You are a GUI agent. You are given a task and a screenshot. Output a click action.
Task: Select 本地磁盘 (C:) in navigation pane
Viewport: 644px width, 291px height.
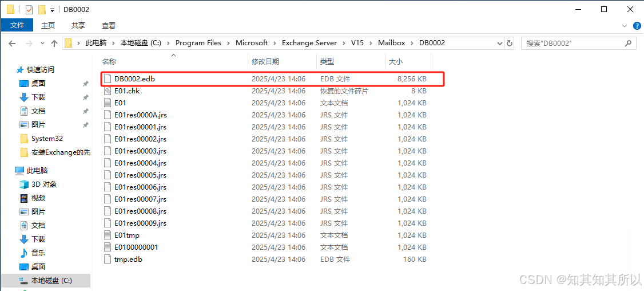click(46, 281)
